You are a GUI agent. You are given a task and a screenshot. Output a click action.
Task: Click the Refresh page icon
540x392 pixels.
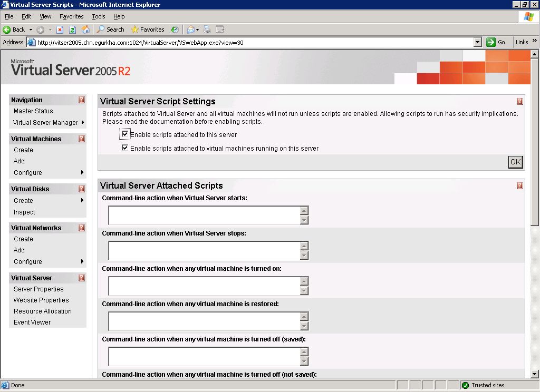coord(72,30)
